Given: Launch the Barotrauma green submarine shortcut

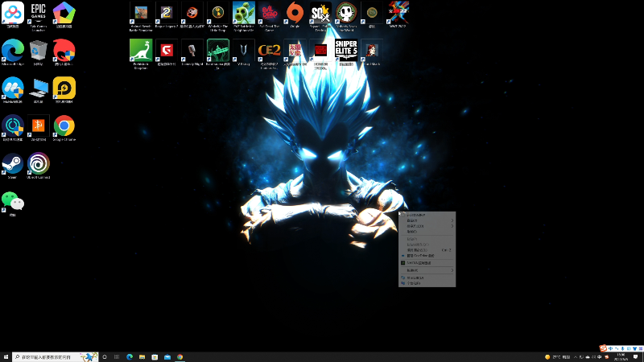Looking at the screenshot, I should [x=217, y=53].
